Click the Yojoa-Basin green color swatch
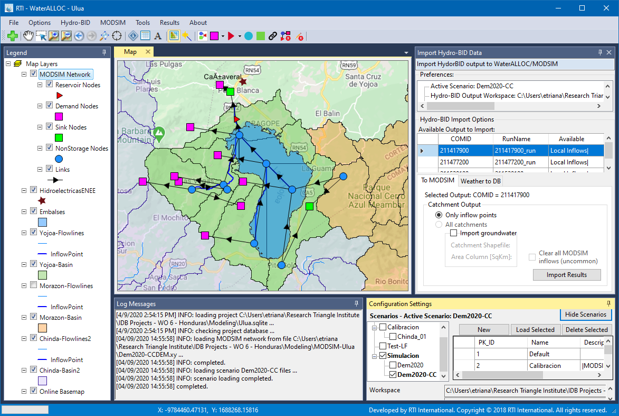Image resolution: width=619 pixels, height=416 pixels. click(42, 275)
